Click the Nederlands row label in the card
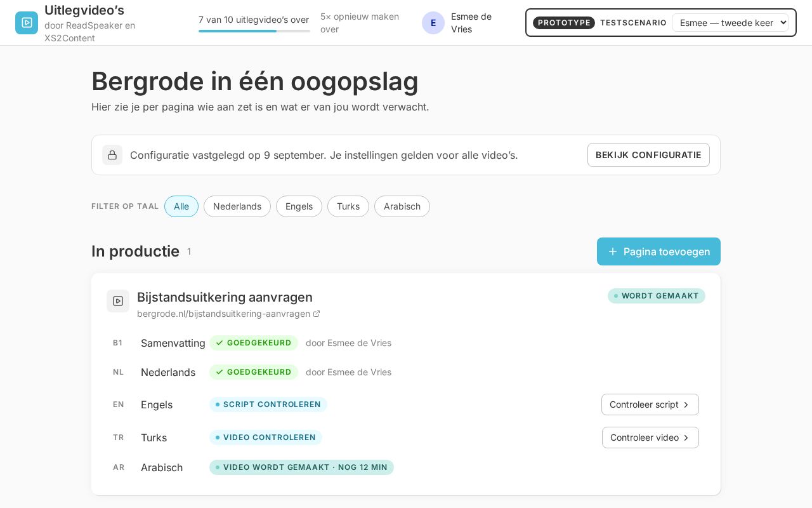 (x=168, y=372)
